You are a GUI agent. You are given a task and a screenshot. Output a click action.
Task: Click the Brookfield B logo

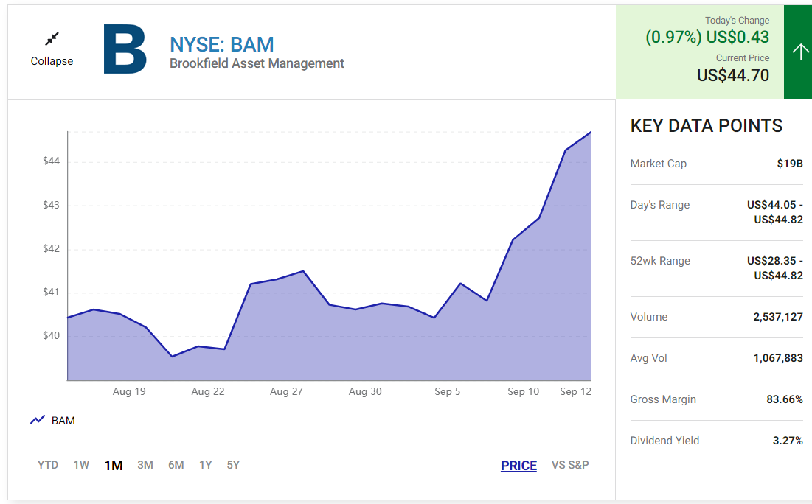coord(125,49)
